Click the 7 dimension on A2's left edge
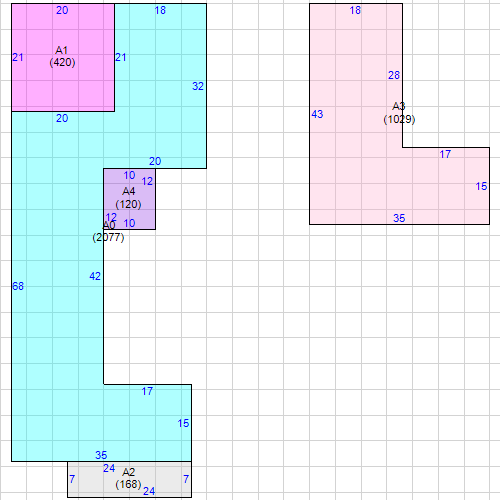The image size is (500, 500). [x=72, y=479]
